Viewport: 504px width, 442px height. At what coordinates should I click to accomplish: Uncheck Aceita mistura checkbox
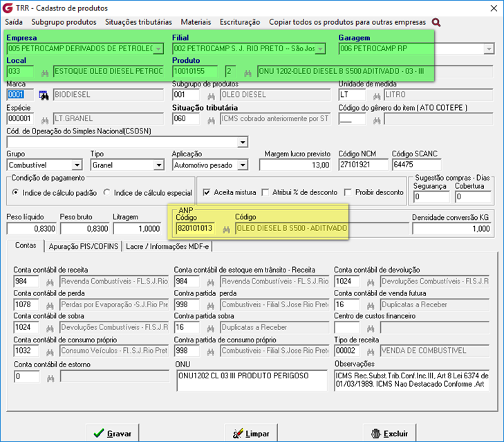(206, 192)
